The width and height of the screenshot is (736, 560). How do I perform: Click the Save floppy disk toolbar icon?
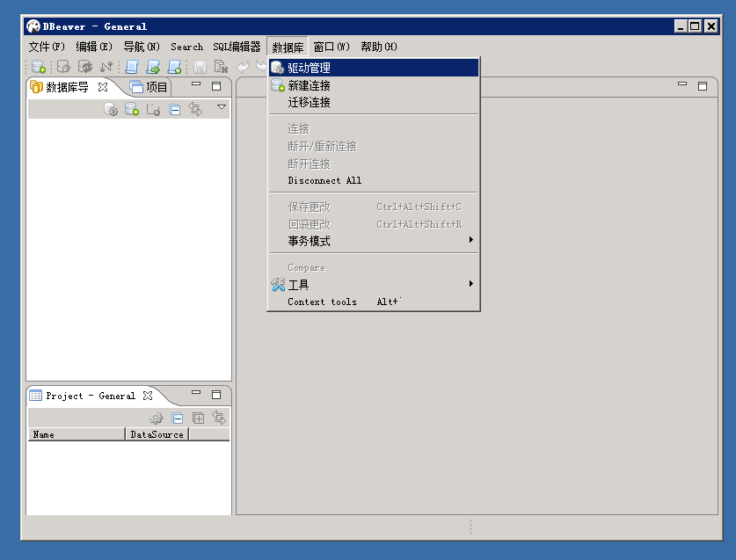tap(200, 67)
